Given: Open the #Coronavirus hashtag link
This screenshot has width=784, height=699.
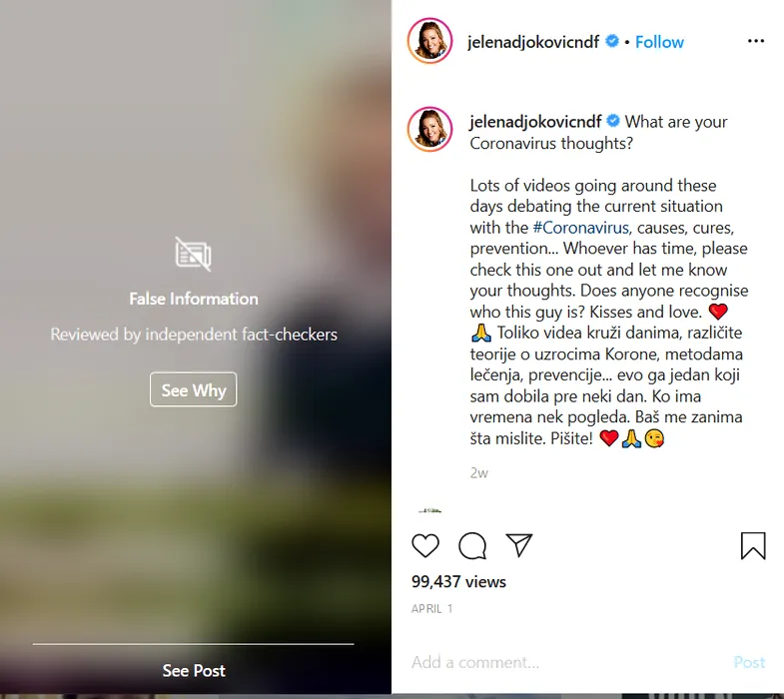Looking at the screenshot, I should (580, 228).
